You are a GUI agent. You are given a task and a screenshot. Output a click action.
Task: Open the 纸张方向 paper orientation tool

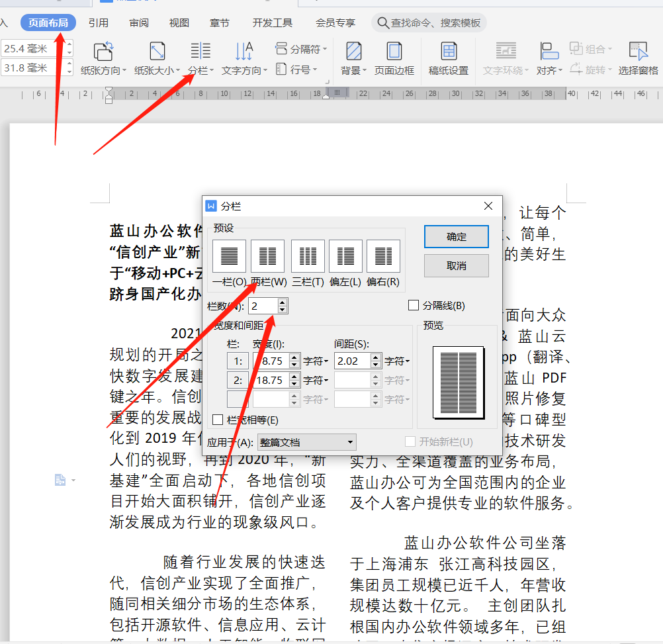point(103,58)
